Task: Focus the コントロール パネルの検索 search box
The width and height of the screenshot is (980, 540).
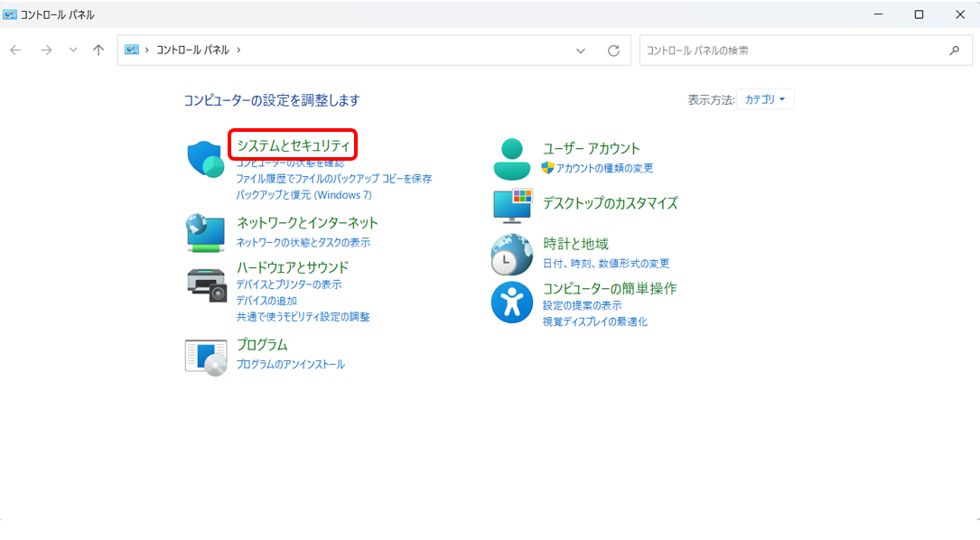Action: (x=806, y=51)
